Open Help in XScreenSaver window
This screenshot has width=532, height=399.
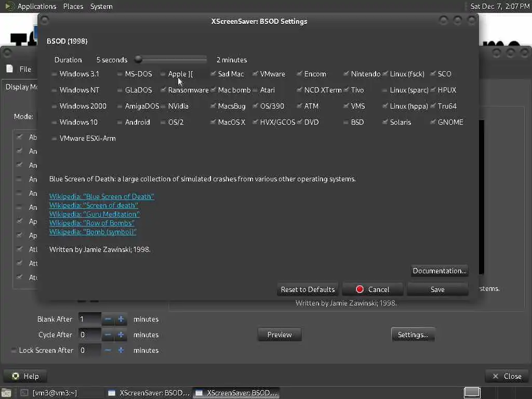click(x=25, y=376)
